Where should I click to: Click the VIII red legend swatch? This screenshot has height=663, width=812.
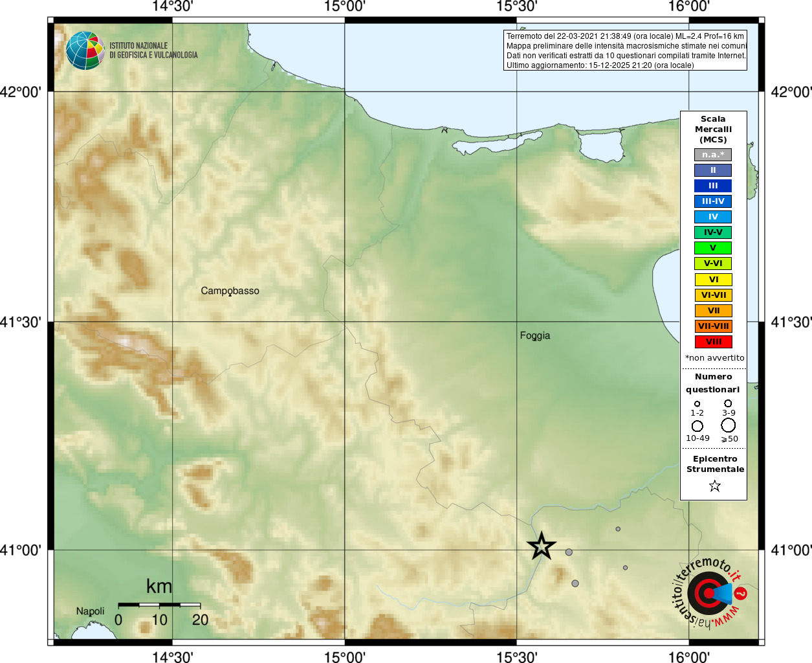pyautogui.click(x=714, y=342)
